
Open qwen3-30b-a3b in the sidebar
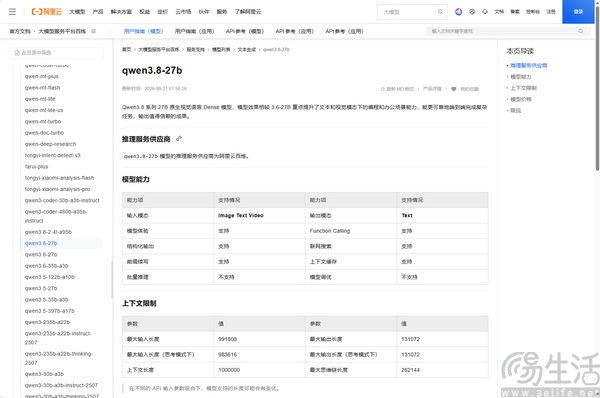point(44,374)
